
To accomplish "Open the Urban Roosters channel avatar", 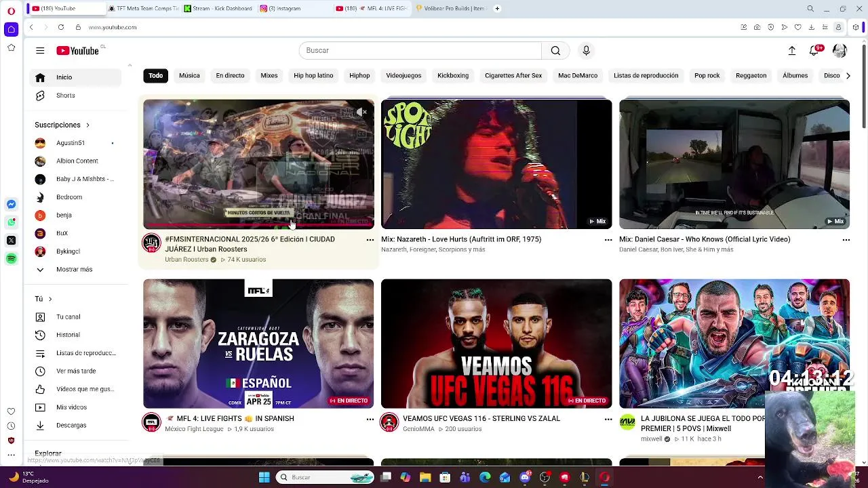I will click(x=151, y=243).
